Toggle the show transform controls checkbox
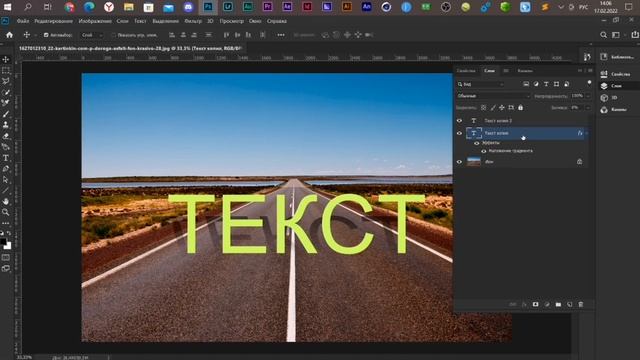This screenshot has height=360, width=640. click(x=113, y=35)
